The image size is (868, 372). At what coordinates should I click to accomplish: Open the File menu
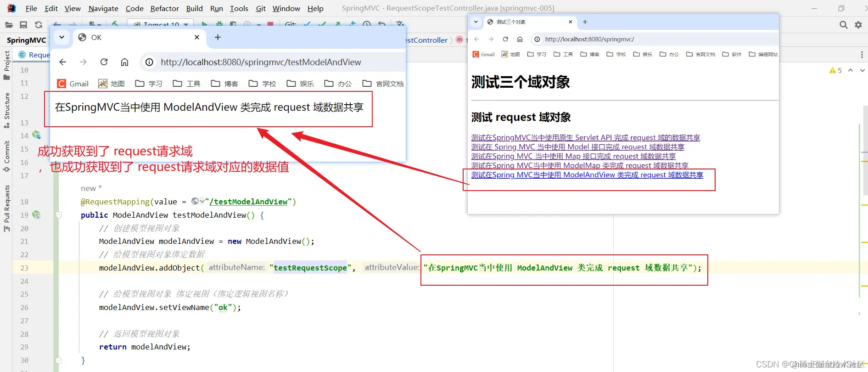click(31, 8)
